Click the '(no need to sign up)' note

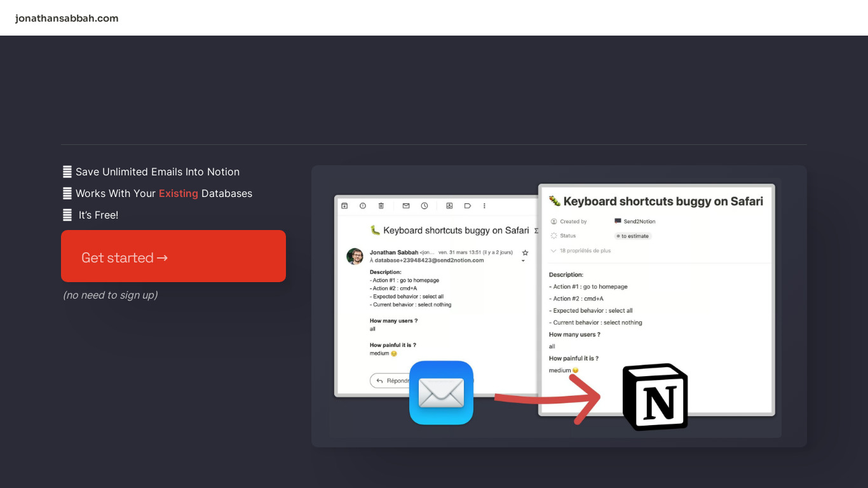(x=111, y=295)
